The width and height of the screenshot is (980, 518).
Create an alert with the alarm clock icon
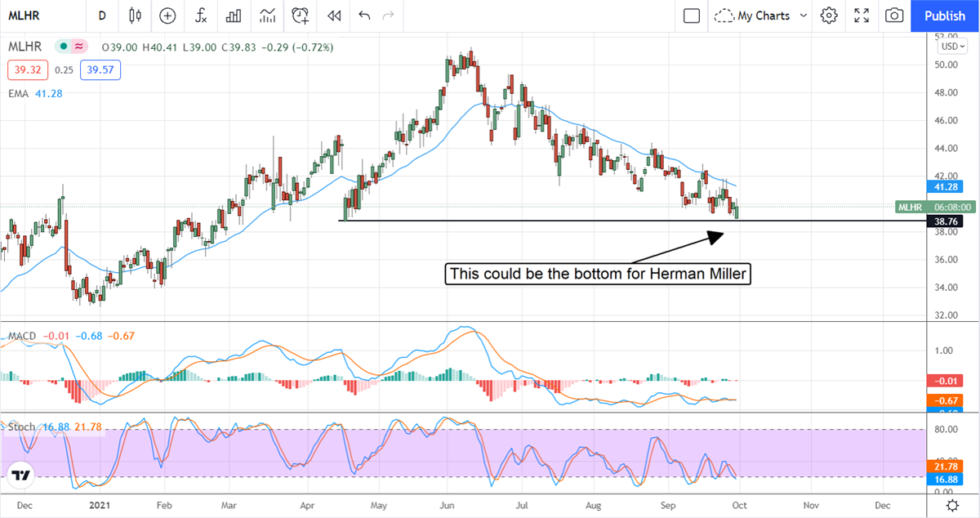[301, 16]
